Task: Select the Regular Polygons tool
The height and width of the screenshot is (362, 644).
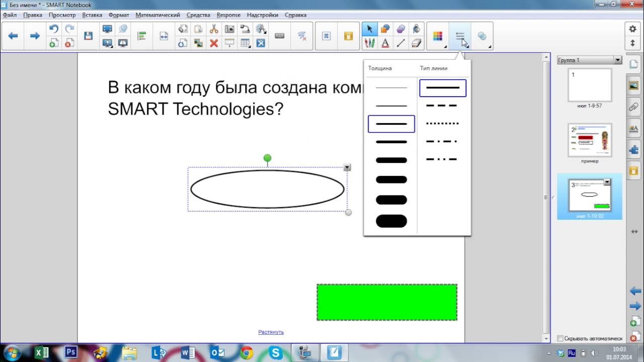Action: tap(401, 29)
